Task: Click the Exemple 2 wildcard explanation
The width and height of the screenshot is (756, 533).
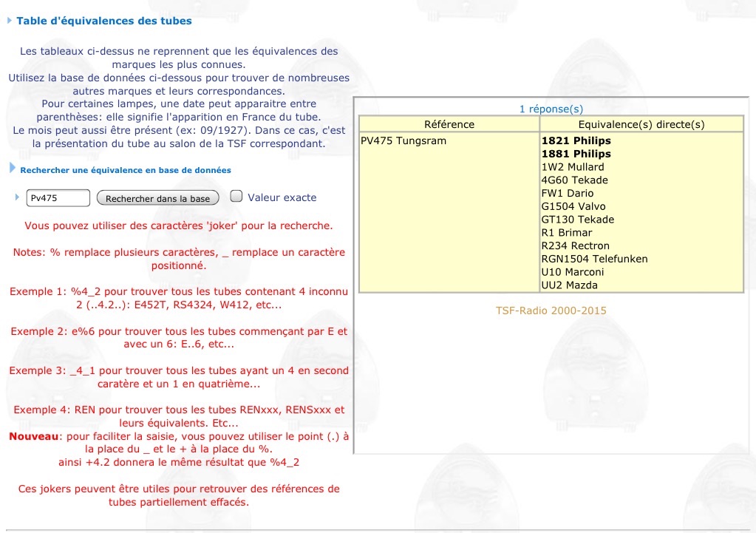Action: [179, 338]
